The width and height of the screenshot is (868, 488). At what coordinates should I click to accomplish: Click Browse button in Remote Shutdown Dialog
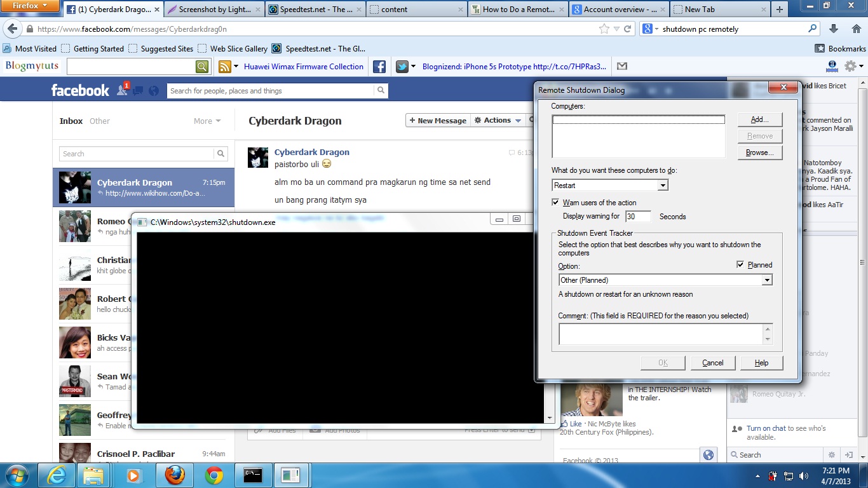point(760,152)
